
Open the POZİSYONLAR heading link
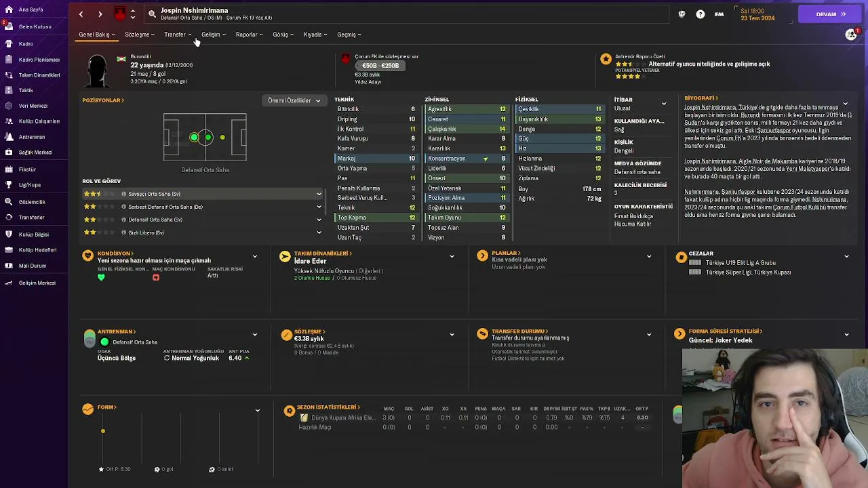point(103,100)
